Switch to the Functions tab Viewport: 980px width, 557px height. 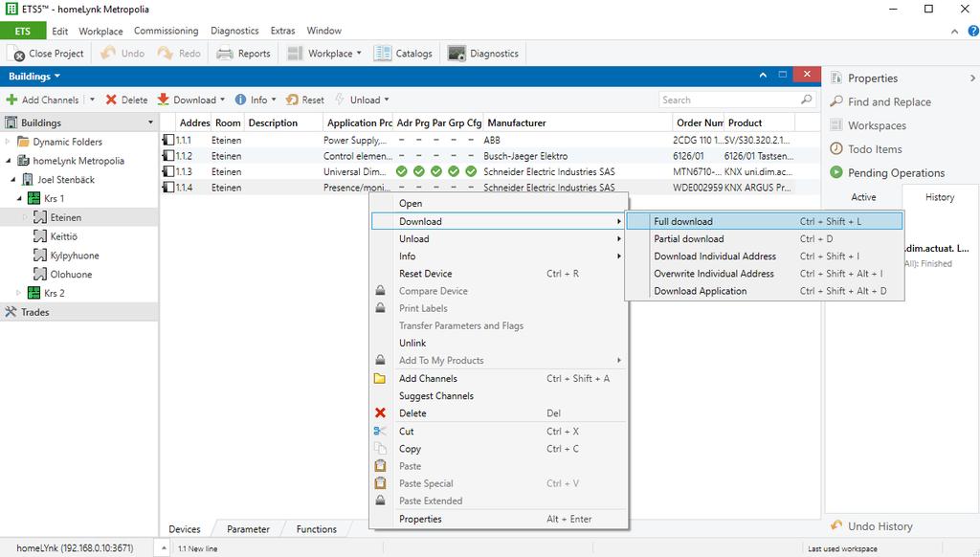[316, 529]
